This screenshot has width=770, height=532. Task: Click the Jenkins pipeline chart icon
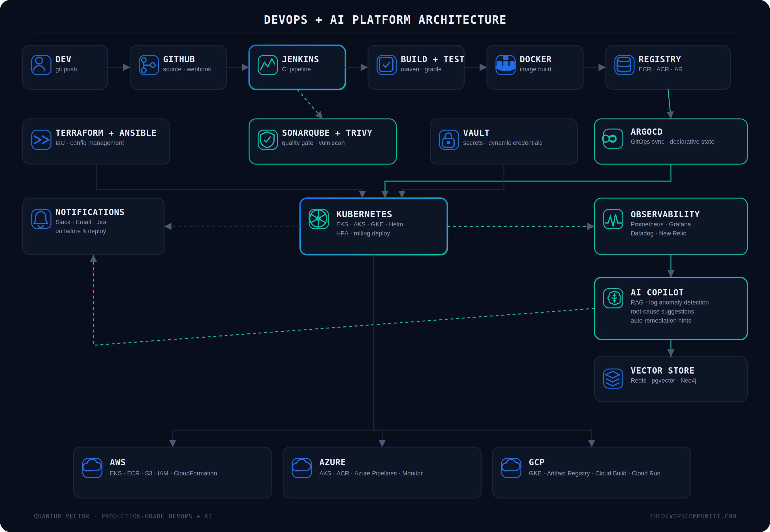tap(268, 65)
